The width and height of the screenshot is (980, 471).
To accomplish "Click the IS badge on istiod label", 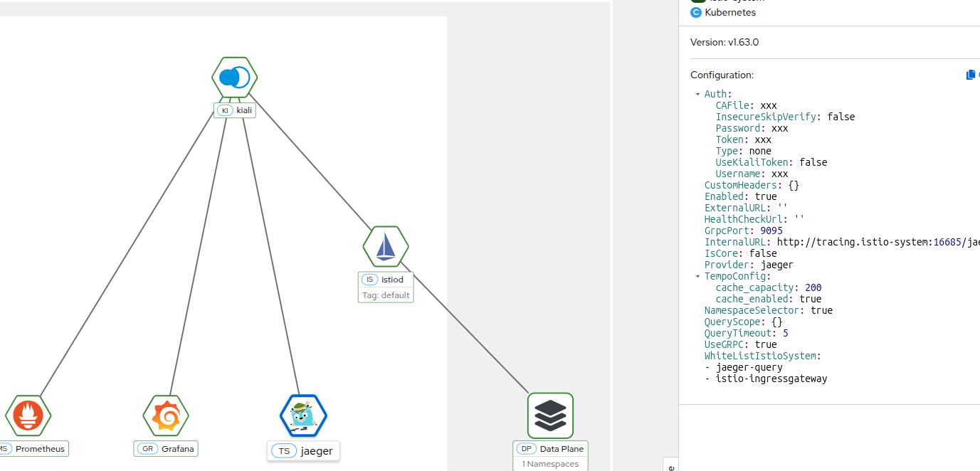I will (x=369, y=280).
